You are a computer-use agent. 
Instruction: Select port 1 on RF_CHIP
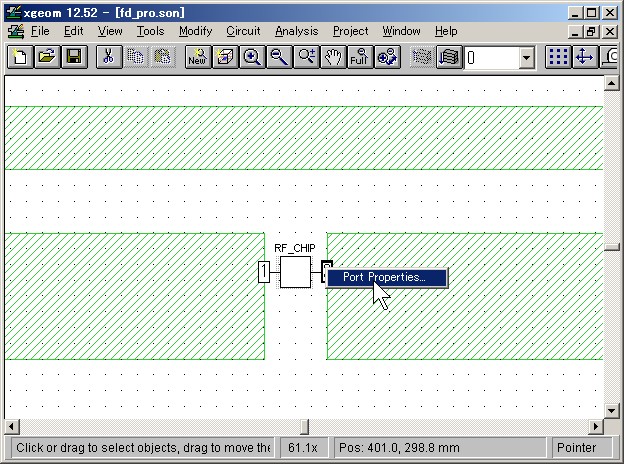click(264, 272)
